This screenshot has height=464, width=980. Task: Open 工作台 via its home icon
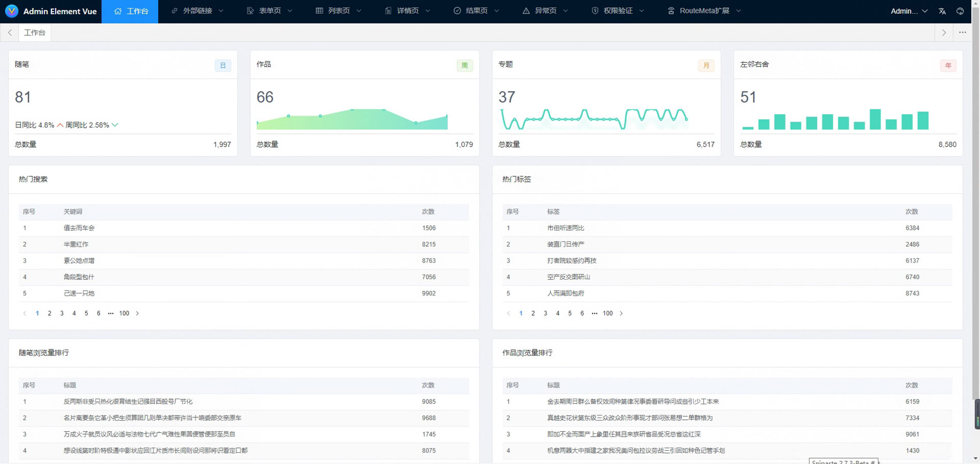coord(118,11)
